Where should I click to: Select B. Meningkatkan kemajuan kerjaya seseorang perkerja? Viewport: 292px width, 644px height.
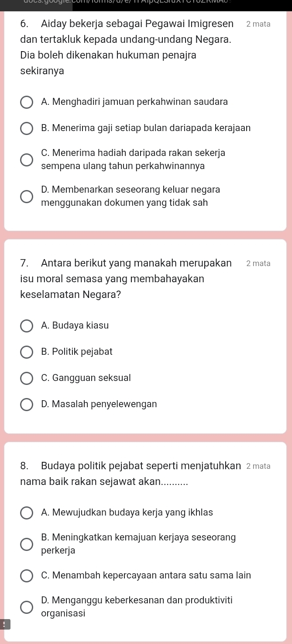[27, 544]
